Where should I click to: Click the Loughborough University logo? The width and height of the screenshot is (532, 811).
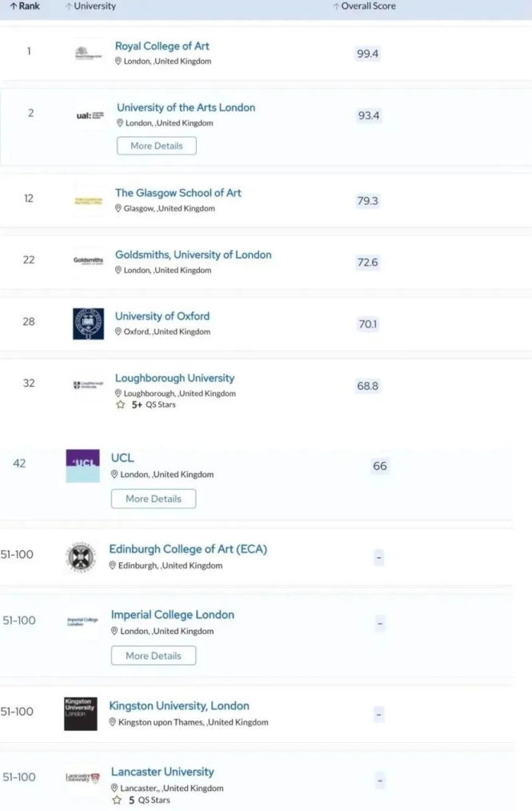[88, 385]
